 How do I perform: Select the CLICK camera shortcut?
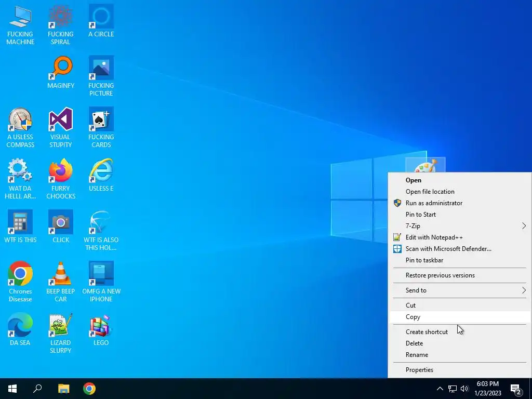(61, 227)
